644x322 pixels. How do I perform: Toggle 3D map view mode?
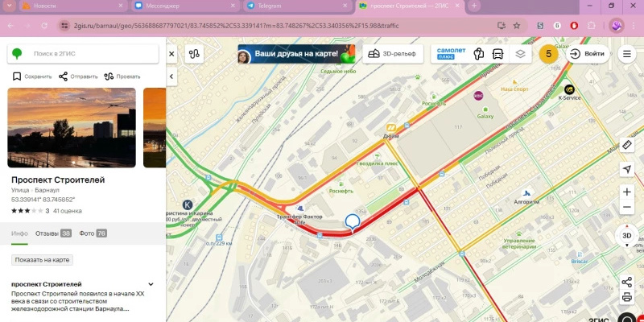point(627,236)
